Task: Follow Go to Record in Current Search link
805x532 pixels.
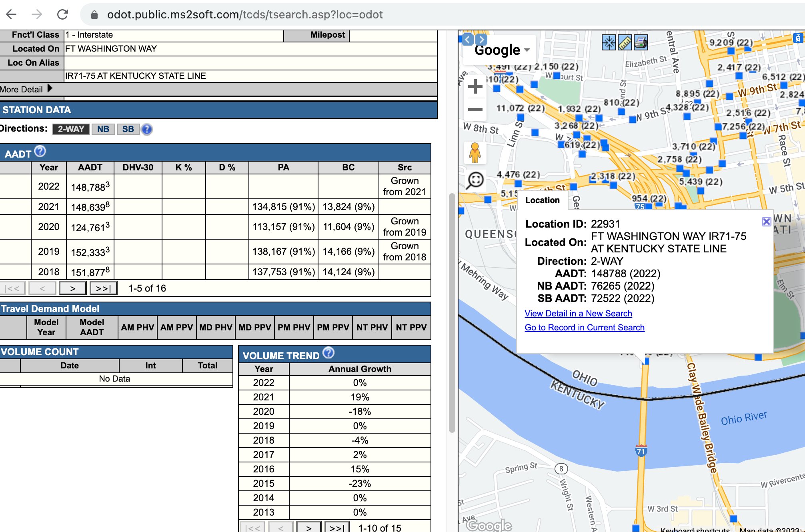Action: pyautogui.click(x=585, y=327)
